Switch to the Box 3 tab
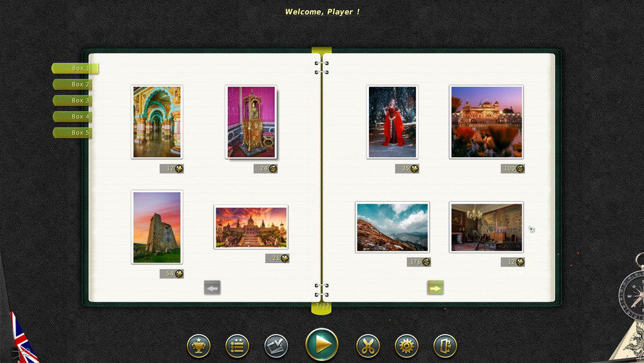 tap(75, 101)
